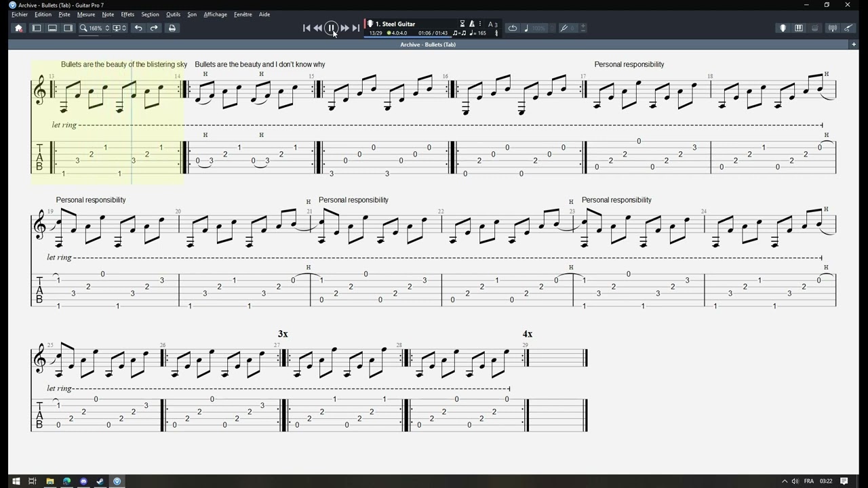Open the 1. Steel Guitar track selector
The image size is (868, 488).
click(395, 24)
